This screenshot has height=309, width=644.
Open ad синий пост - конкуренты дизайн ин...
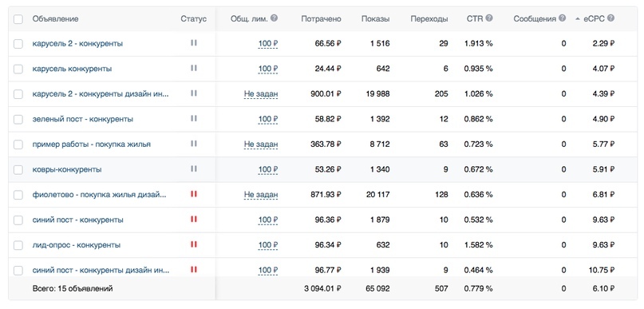click(101, 271)
